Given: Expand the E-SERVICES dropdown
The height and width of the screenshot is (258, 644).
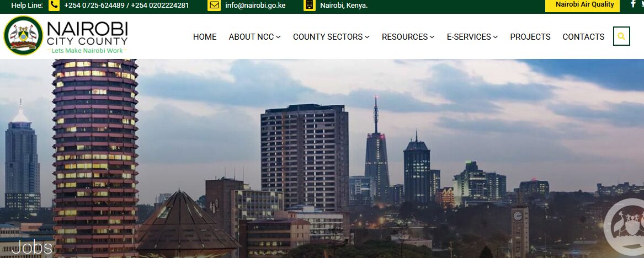Looking at the screenshot, I should point(472,37).
